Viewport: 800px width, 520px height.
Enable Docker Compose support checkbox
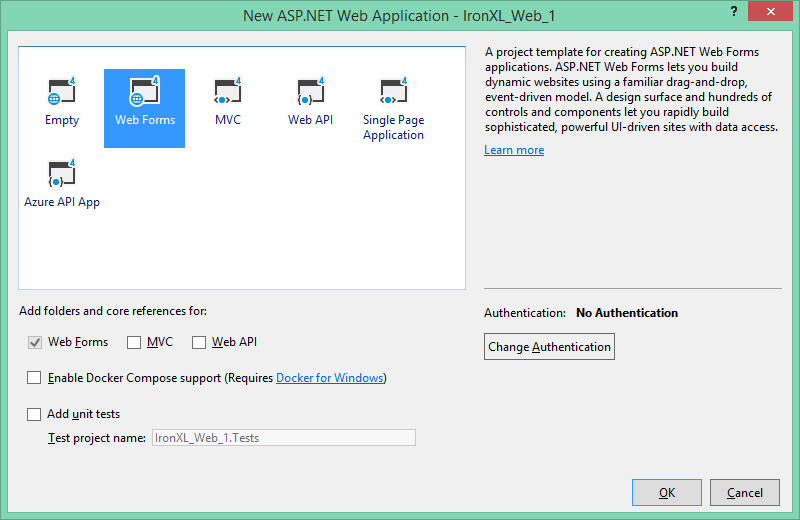click(35, 378)
